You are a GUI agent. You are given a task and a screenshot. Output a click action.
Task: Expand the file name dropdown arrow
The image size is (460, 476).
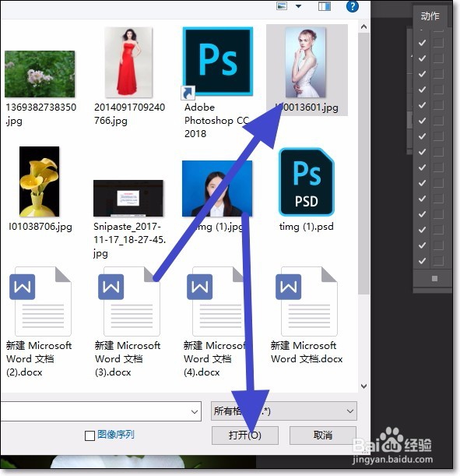tap(195, 411)
